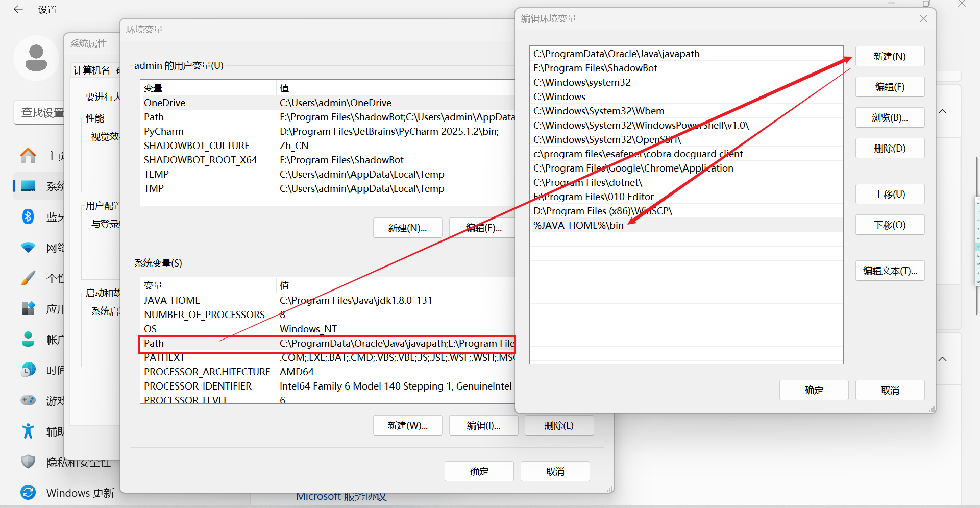Click the 查找设置 search field
This screenshot has width=980, height=508.
coord(39,112)
